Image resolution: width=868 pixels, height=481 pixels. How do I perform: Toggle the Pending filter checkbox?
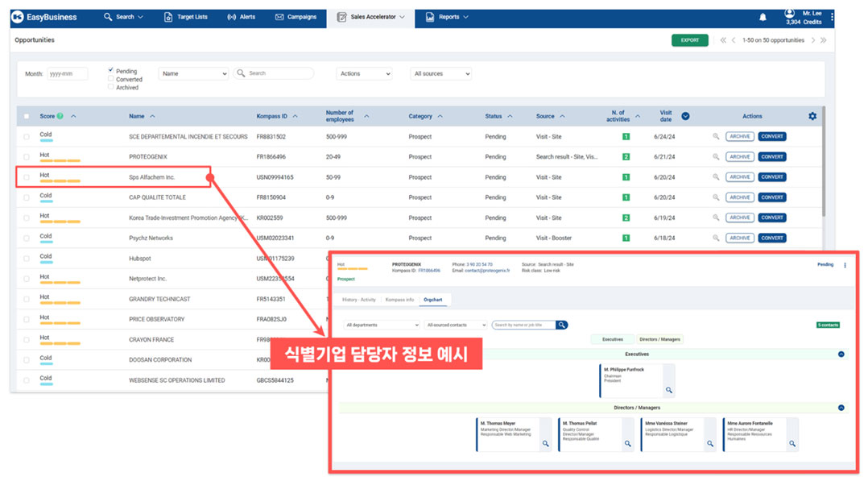point(111,71)
